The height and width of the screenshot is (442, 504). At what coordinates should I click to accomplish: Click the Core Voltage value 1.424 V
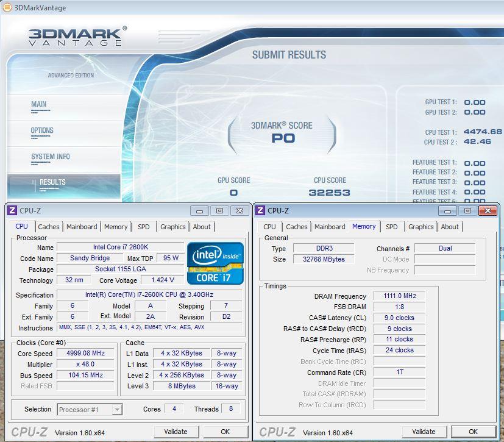(x=163, y=280)
